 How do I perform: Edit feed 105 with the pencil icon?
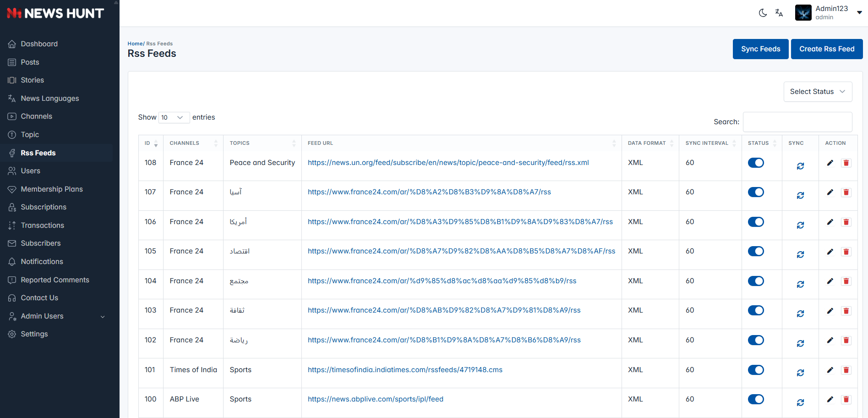[x=830, y=251]
